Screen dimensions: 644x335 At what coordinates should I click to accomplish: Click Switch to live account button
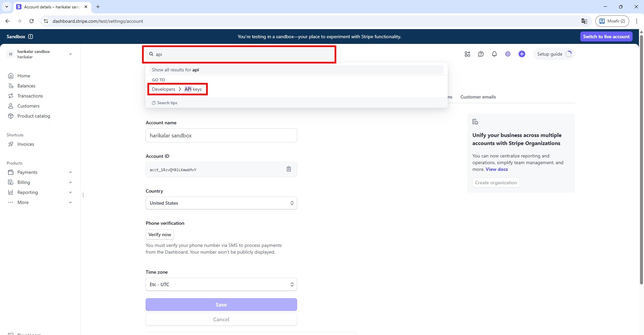click(606, 37)
